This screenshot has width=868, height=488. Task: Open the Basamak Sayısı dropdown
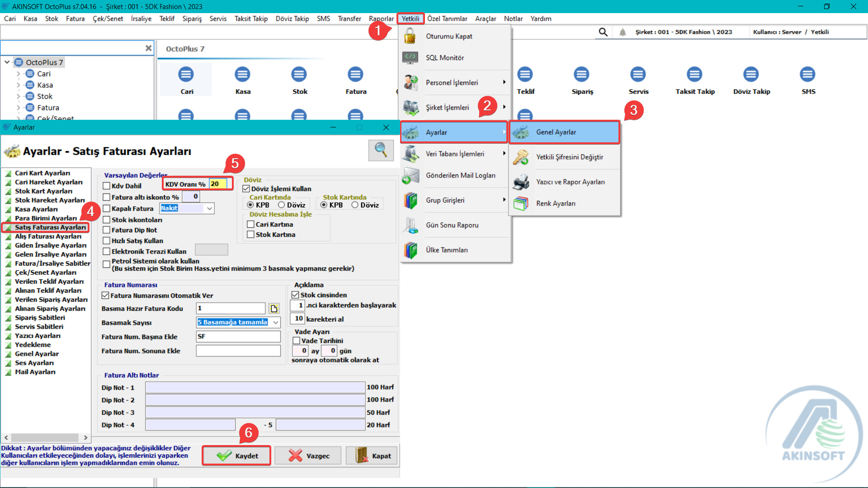pyautogui.click(x=275, y=322)
